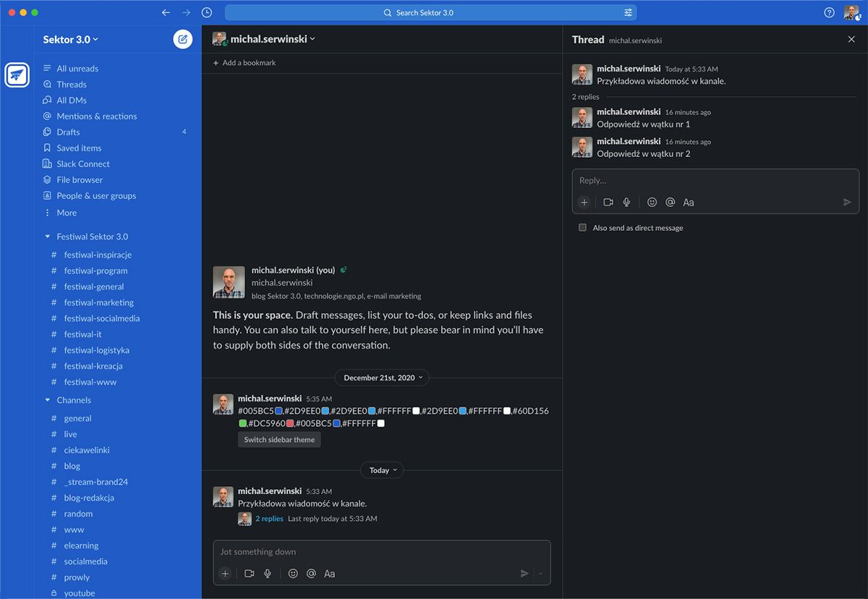Collapse the Channels section

point(48,400)
